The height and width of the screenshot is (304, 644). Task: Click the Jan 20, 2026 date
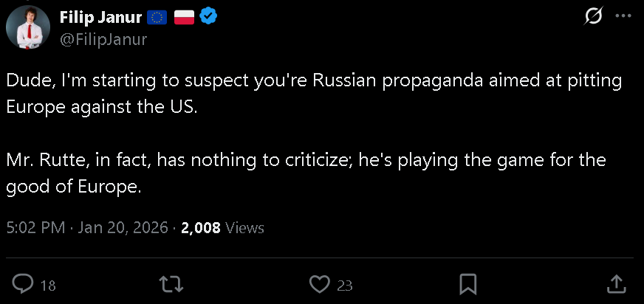(123, 228)
